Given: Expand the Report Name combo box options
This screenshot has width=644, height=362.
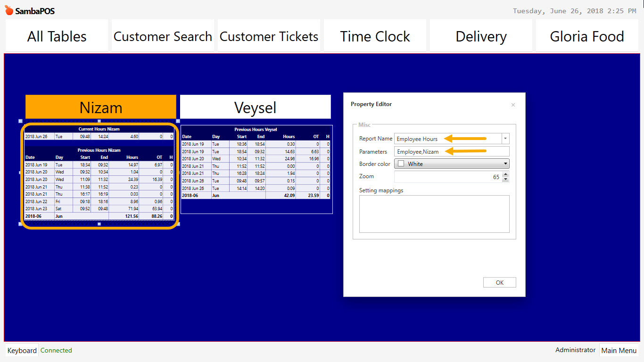Looking at the screenshot, I should 505,139.
